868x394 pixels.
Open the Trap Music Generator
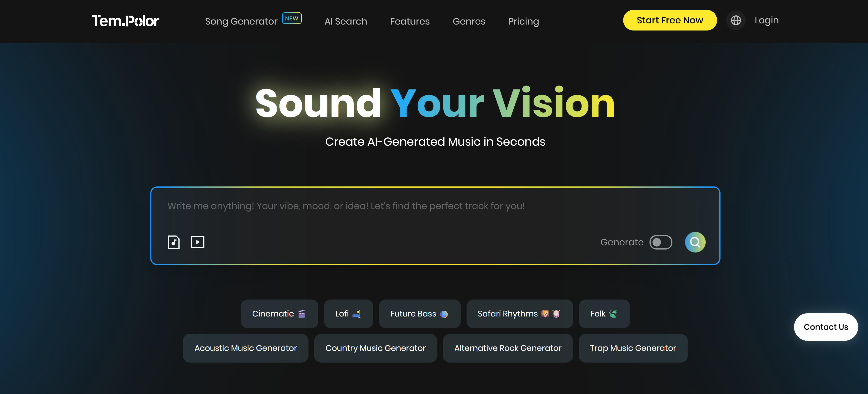[x=633, y=348]
